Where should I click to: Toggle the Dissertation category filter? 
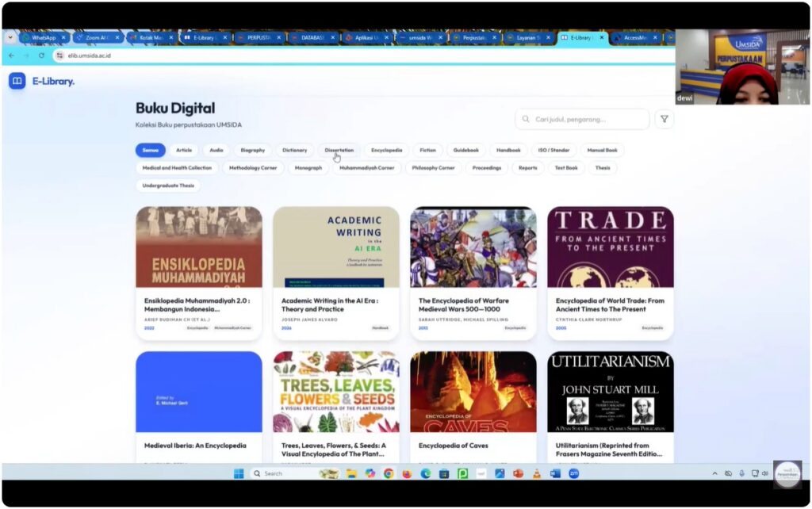[x=339, y=150]
